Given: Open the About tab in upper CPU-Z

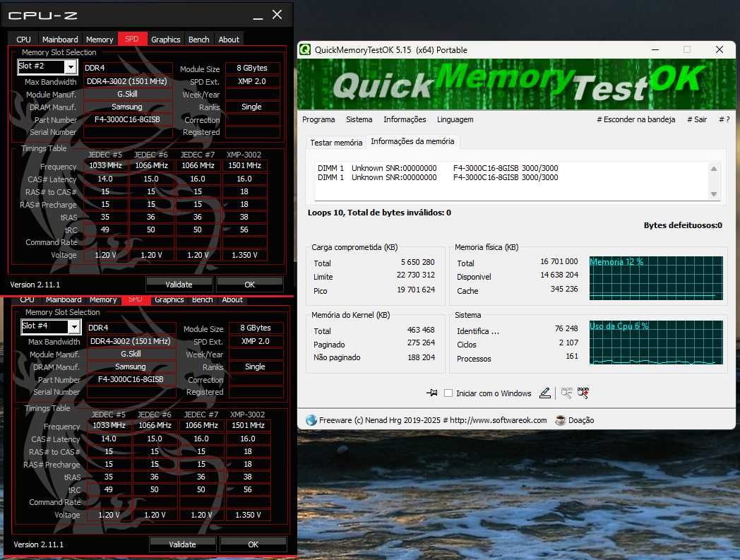Looking at the screenshot, I should (229, 40).
